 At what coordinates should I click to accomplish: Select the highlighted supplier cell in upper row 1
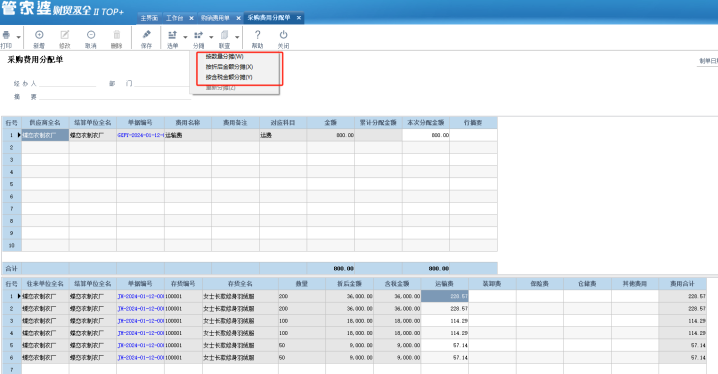pyautogui.click(x=45, y=136)
